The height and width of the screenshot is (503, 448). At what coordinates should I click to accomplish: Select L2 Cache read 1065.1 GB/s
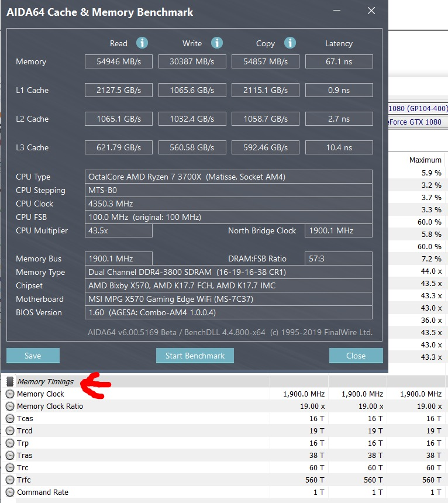click(x=119, y=119)
